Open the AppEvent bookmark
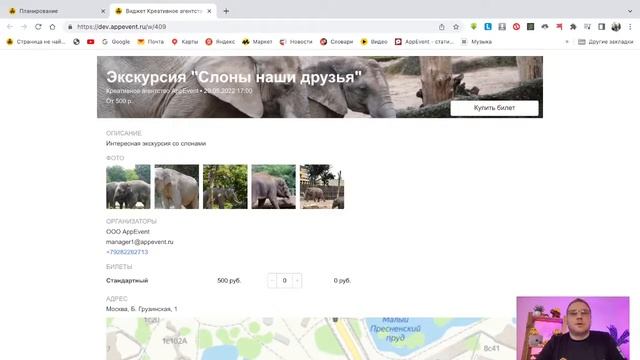This screenshot has width=640, height=360. (x=424, y=42)
